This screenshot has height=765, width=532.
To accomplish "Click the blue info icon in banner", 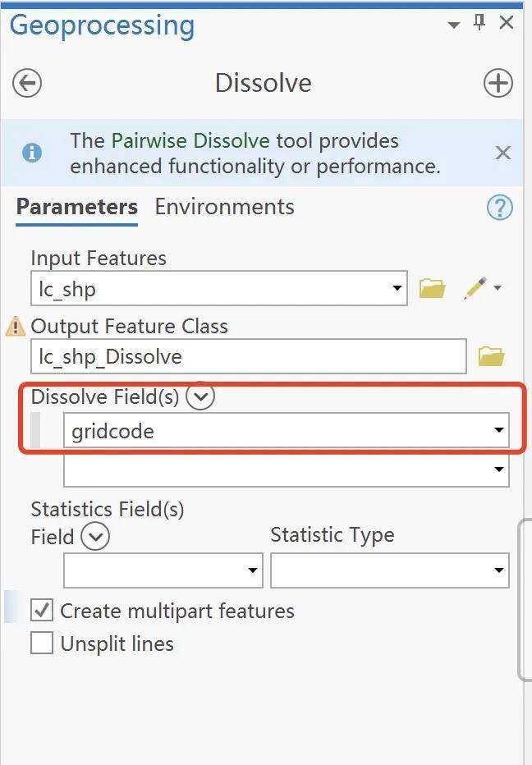I will point(33,153).
